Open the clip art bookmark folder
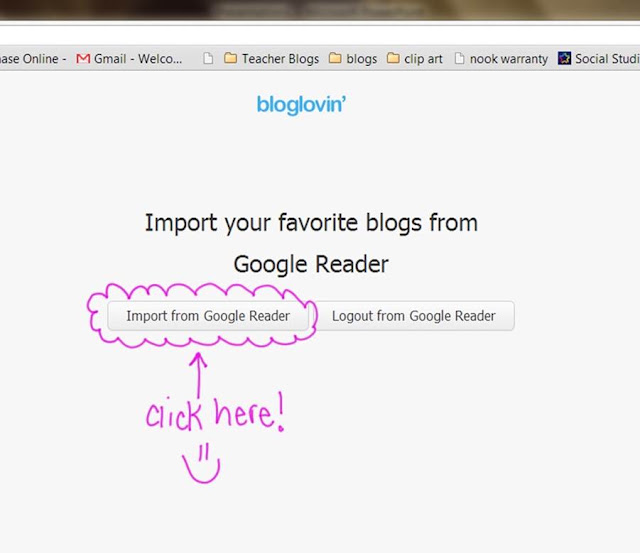640x553 pixels. tap(415, 59)
